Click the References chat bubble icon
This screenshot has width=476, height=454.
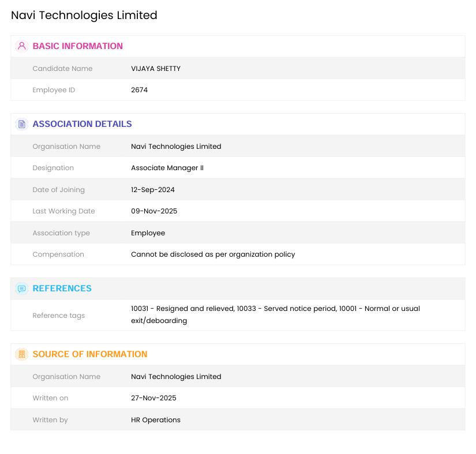point(22,288)
